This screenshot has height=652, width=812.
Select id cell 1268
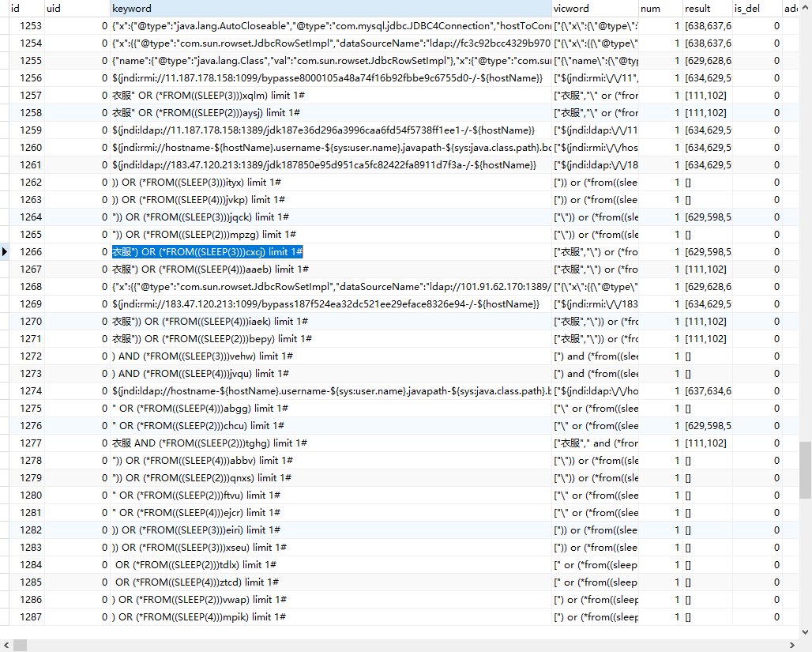(26, 287)
